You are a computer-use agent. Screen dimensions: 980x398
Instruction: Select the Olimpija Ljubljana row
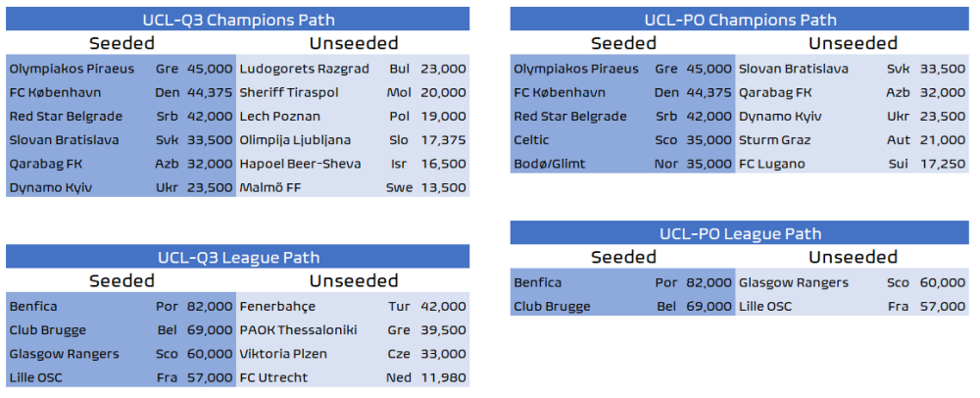pos(295,140)
